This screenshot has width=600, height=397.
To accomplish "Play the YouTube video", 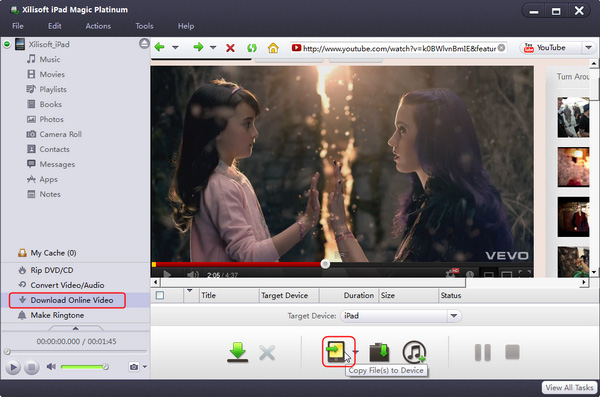I will coord(167,274).
